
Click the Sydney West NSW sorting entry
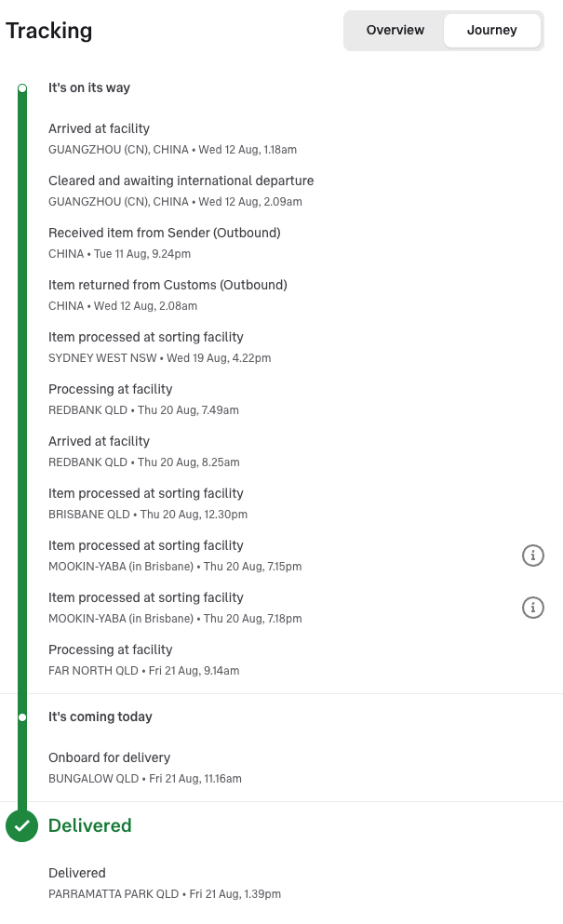(160, 347)
